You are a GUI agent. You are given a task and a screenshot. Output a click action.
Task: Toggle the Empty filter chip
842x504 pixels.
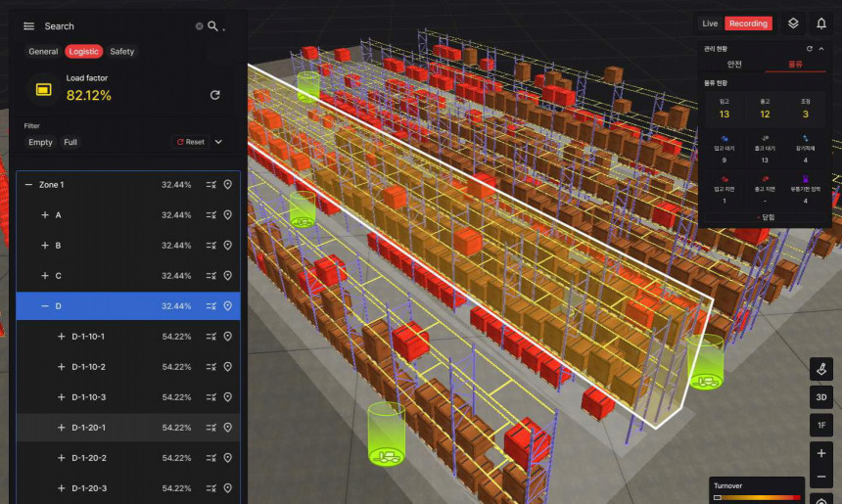click(x=40, y=142)
